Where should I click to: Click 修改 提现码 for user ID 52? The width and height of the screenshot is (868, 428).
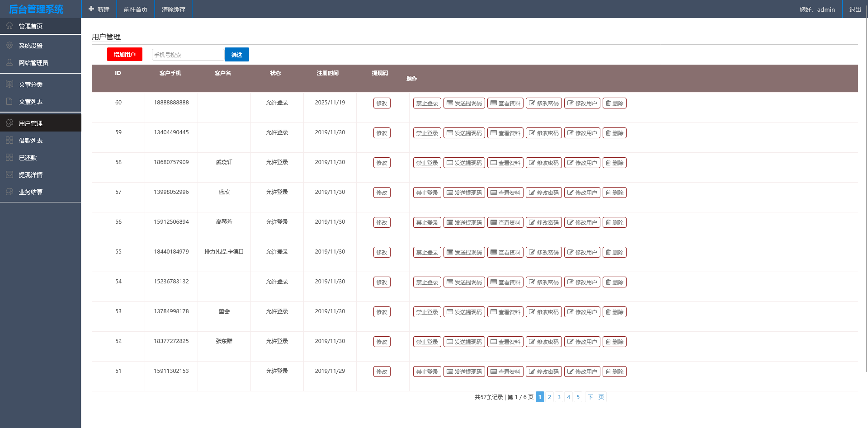point(382,342)
